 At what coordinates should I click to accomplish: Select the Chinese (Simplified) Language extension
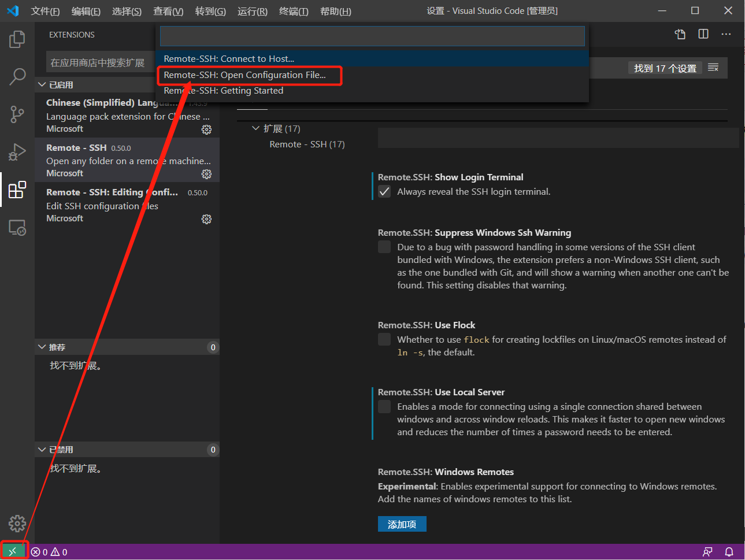click(127, 115)
